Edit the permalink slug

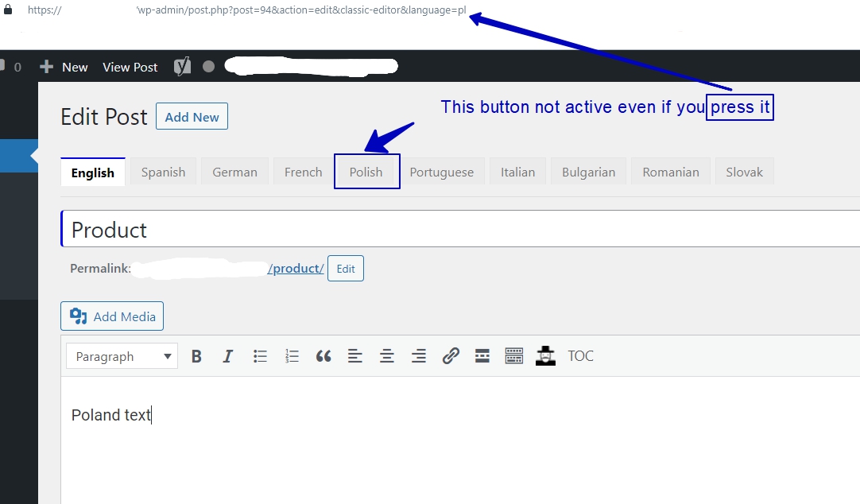346,269
